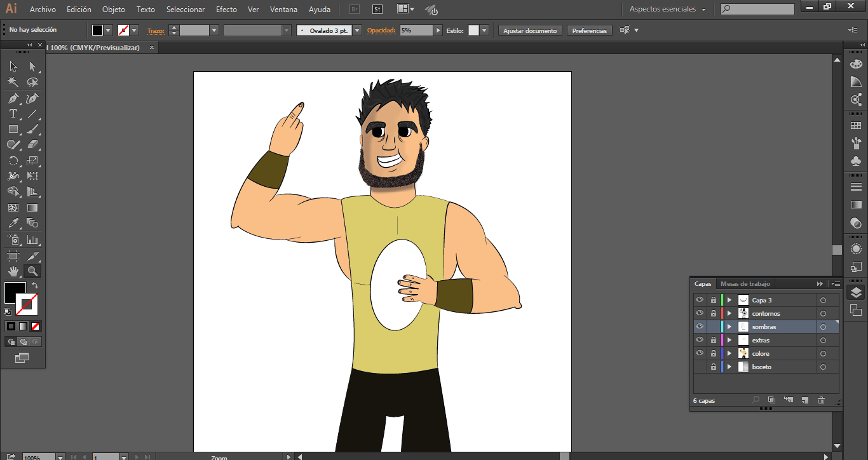Open the Efecto menu
The width and height of the screenshot is (868, 460).
tap(226, 10)
